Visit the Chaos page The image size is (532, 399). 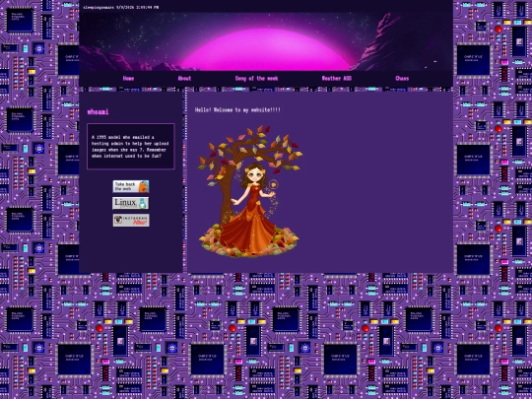[x=402, y=79]
